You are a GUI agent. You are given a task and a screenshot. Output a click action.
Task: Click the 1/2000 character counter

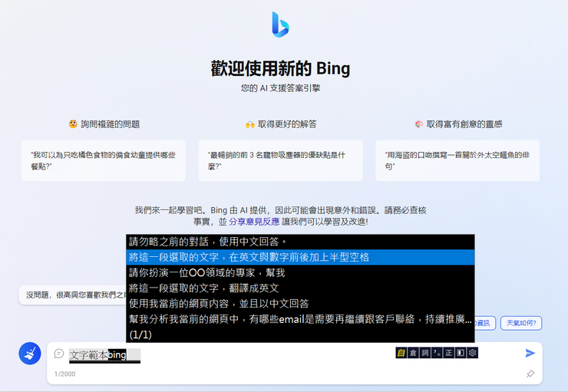(x=64, y=374)
